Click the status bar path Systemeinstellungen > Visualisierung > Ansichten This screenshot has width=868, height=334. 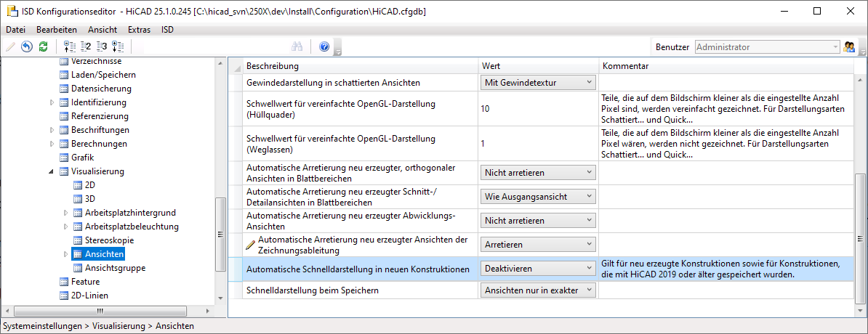[x=99, y=326]
